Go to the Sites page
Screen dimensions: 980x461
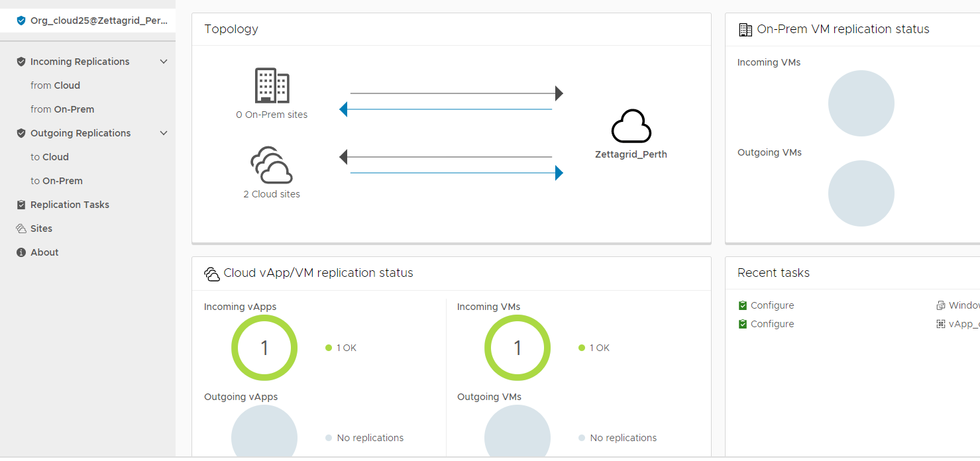pyautogui.click(x=41, y=229)
